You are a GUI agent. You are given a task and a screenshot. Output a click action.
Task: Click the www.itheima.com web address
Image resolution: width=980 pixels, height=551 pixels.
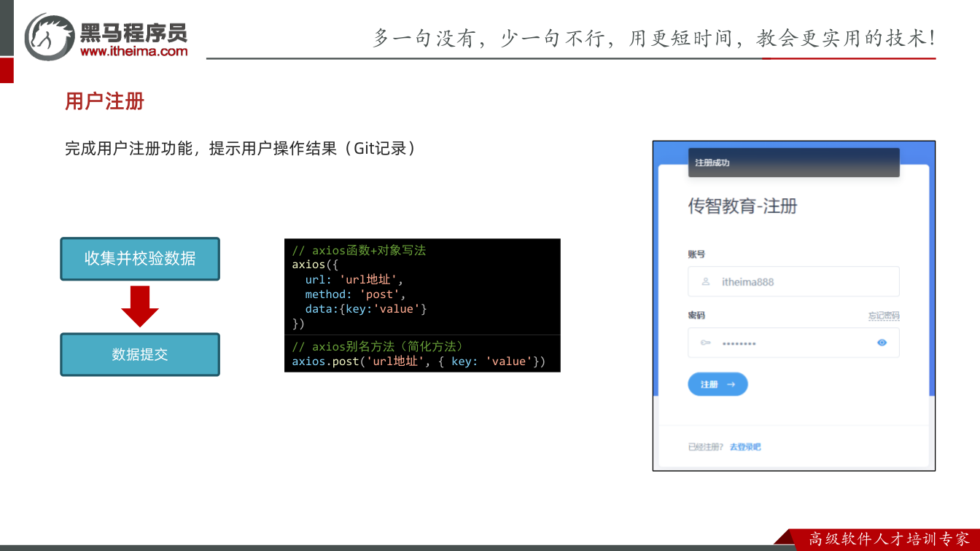133,51
